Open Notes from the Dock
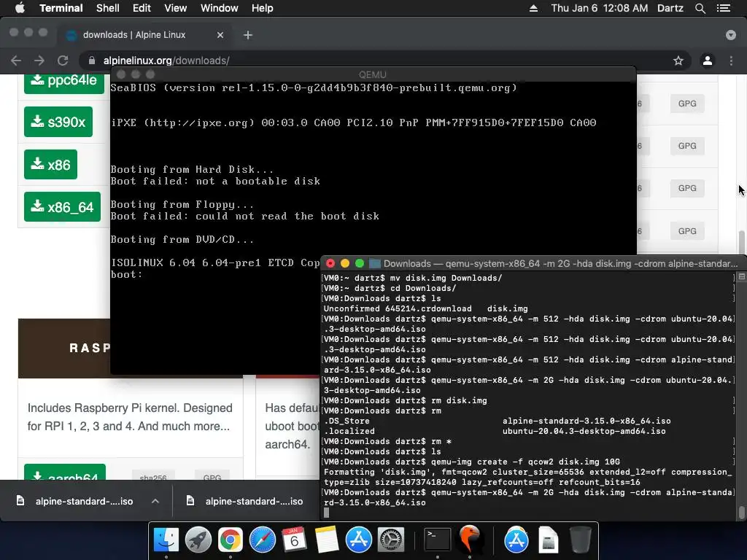This screenshot has width=747, height=560. pos(326,540)
